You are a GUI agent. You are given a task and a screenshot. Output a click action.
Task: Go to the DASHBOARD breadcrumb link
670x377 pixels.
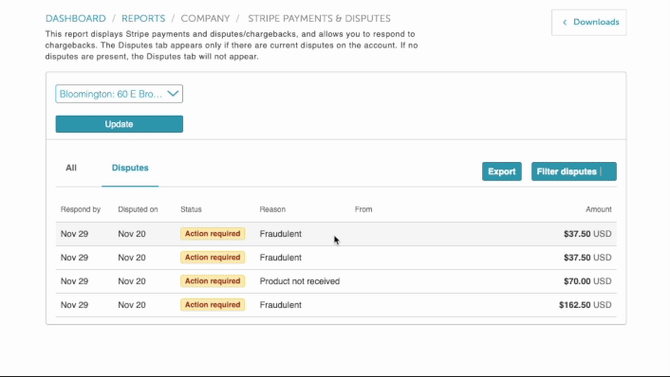(x=76, y=18)
